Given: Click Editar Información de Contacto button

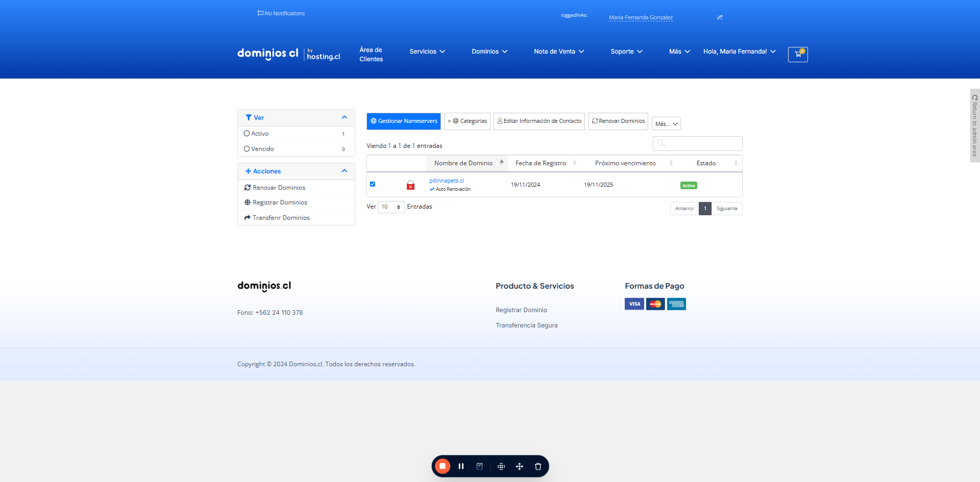Looking at the screenshot, I should coord(540,121).
